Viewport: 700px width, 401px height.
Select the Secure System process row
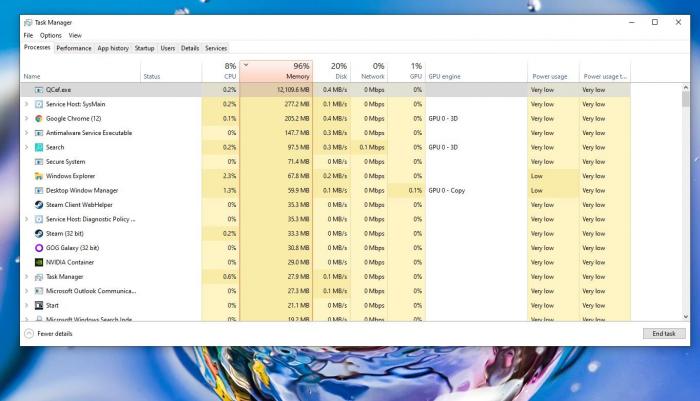[x=325, y=162]
